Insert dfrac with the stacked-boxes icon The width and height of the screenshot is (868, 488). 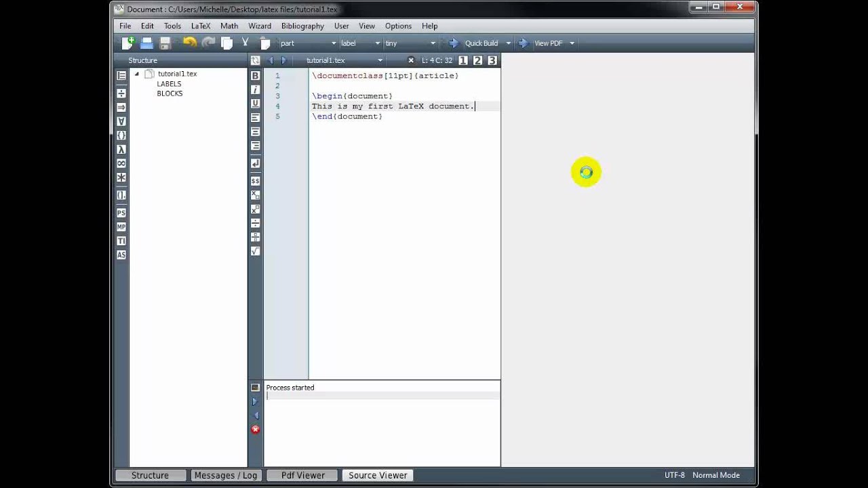click(255, 237)
